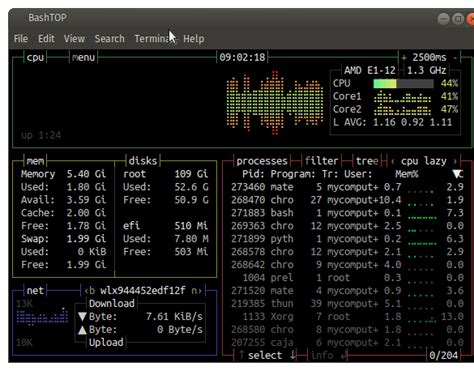Viewport: 474px width, 371px height.
Task: Select process 269363 chro
Action: (347, 226)
